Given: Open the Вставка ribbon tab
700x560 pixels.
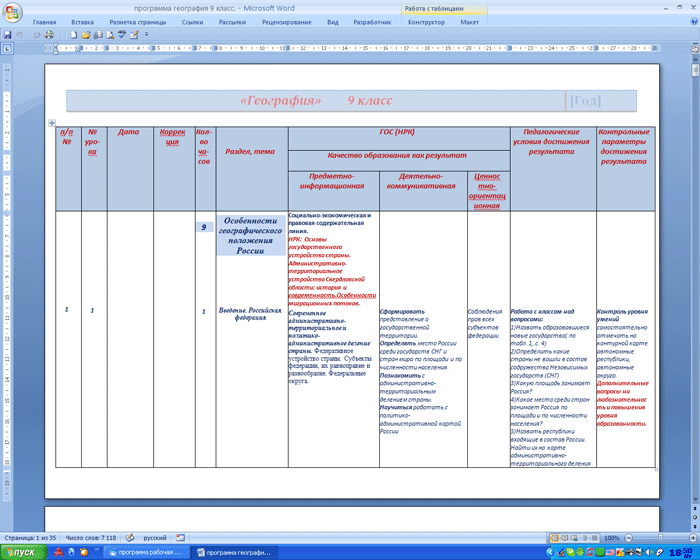Looking at the screenshot, I should pyautogui.click(x=83, y=21).
